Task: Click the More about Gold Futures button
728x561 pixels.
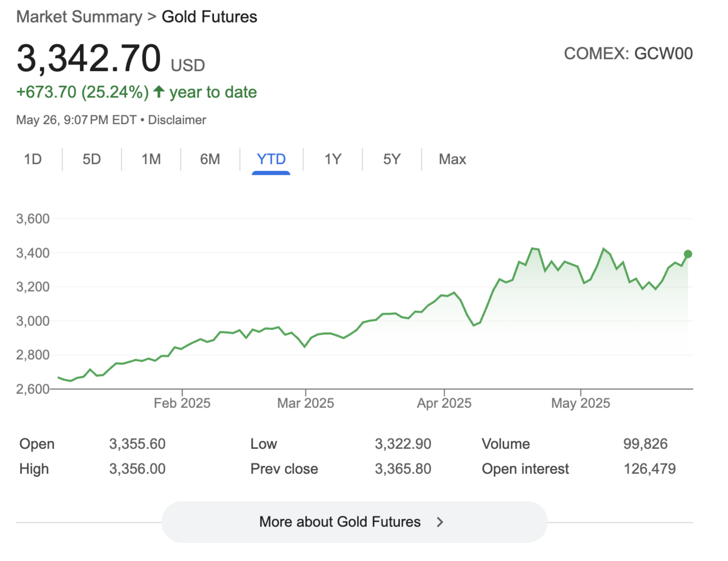Action: click(354, 522)
